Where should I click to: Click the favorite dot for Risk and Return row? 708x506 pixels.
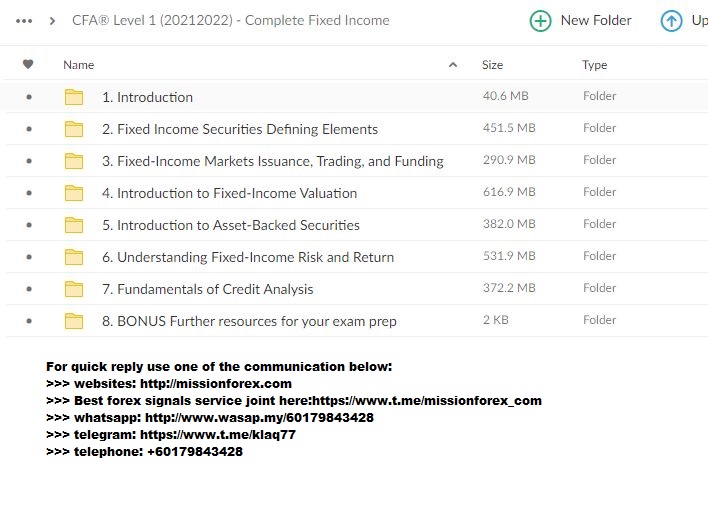(x=29, y=257)
